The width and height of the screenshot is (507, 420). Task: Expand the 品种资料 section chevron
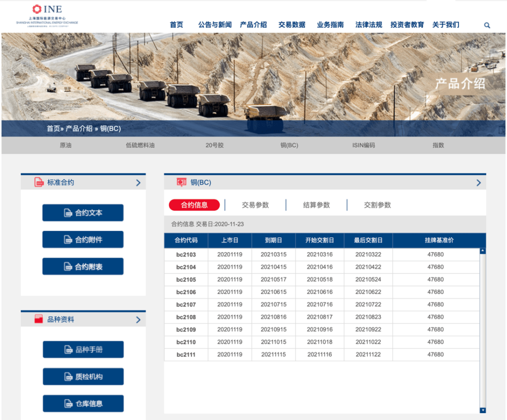[138, 320]
